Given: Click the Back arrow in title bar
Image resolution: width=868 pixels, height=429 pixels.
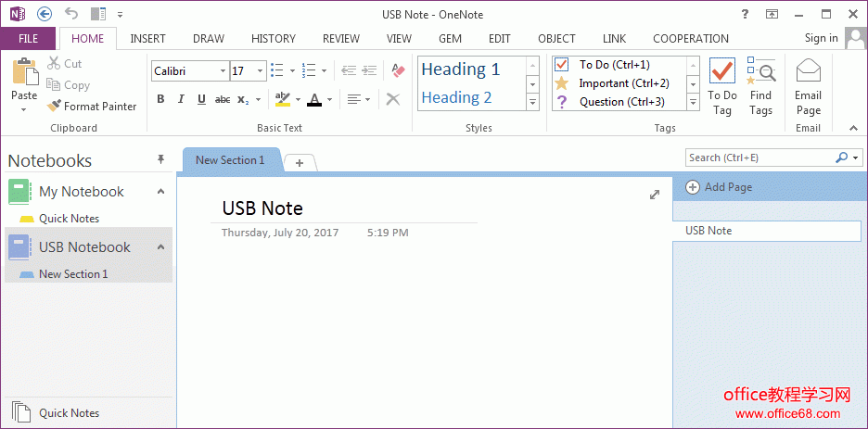Looking at the screenshot, I should coord(44,15).
